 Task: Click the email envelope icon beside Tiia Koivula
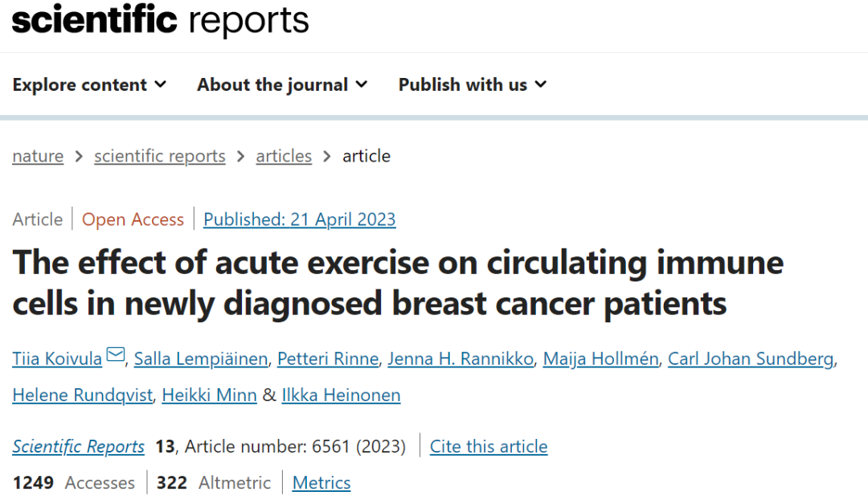(116, 354)
